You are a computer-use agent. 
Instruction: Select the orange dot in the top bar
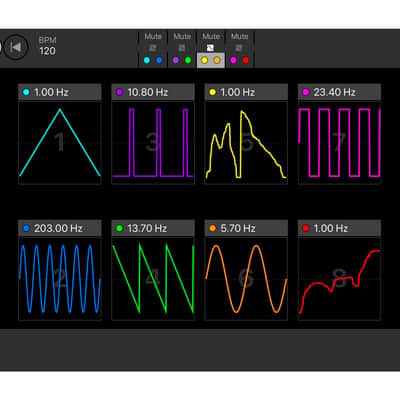click(217, 60)
